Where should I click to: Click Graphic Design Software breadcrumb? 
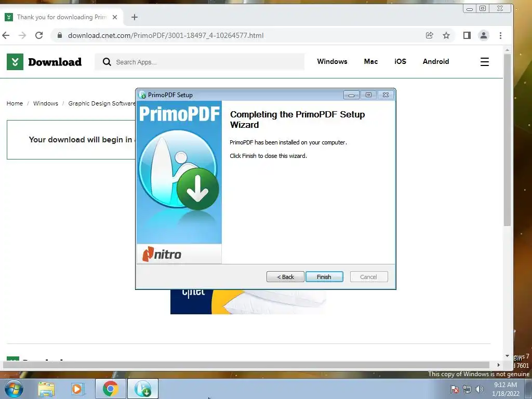coord(101,103)
